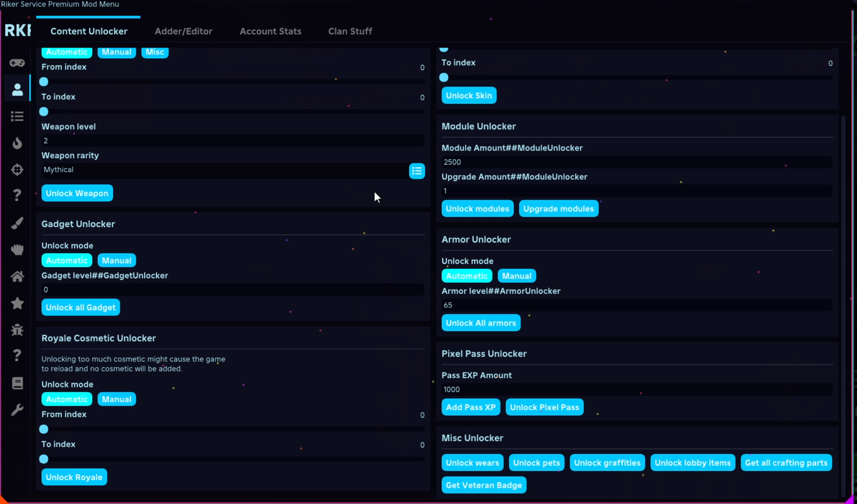
Task: Open the wrench settings sidebar icon
Action: 17,410
